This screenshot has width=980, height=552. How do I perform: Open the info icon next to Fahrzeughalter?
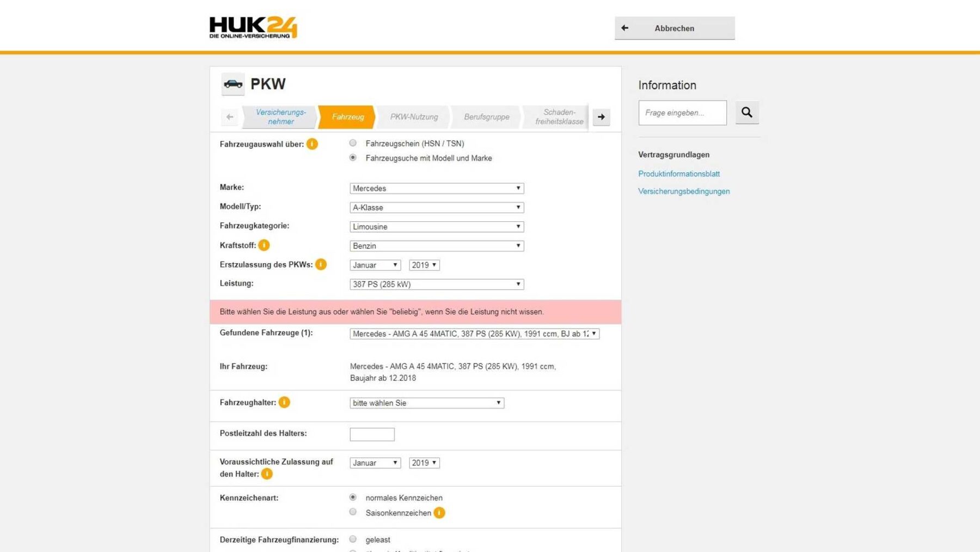[284, 402]
